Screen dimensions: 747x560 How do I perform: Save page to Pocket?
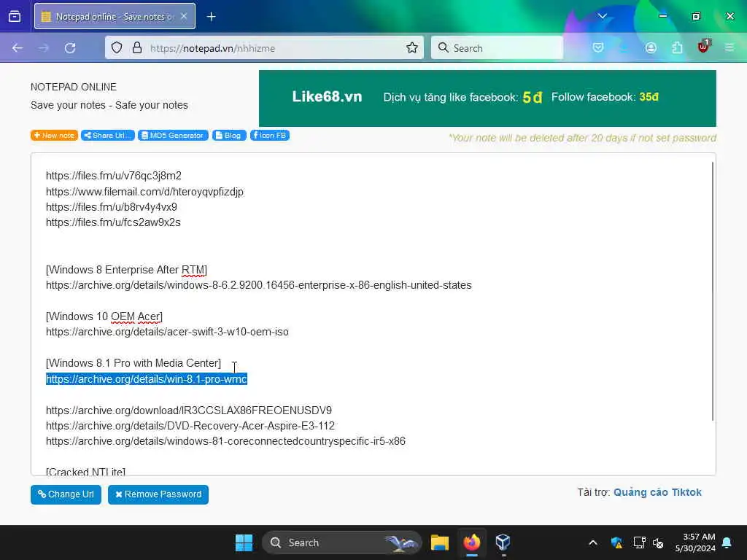598,47
